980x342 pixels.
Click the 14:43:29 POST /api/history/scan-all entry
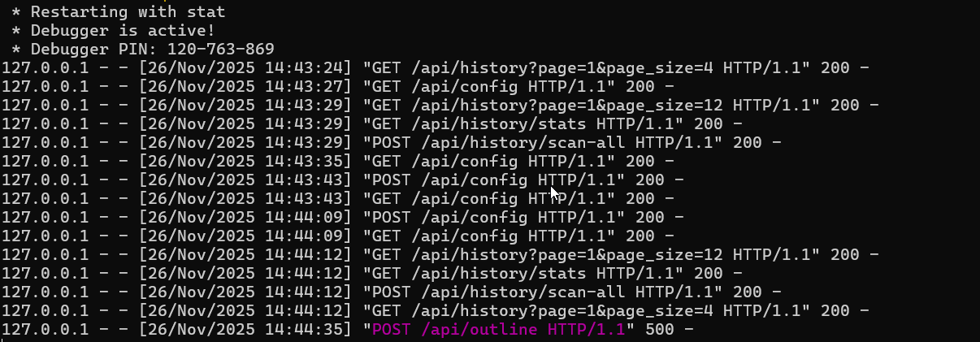pos(392,142)
